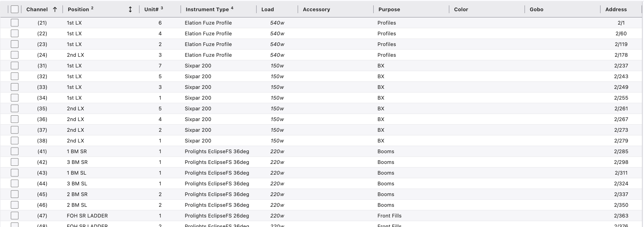Click the Gobo column header
The width and height of the screenshot is (644, 227).
536,9
